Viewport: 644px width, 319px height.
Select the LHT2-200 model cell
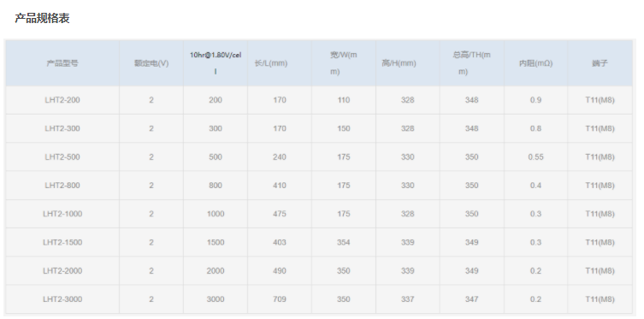(62, 100)
